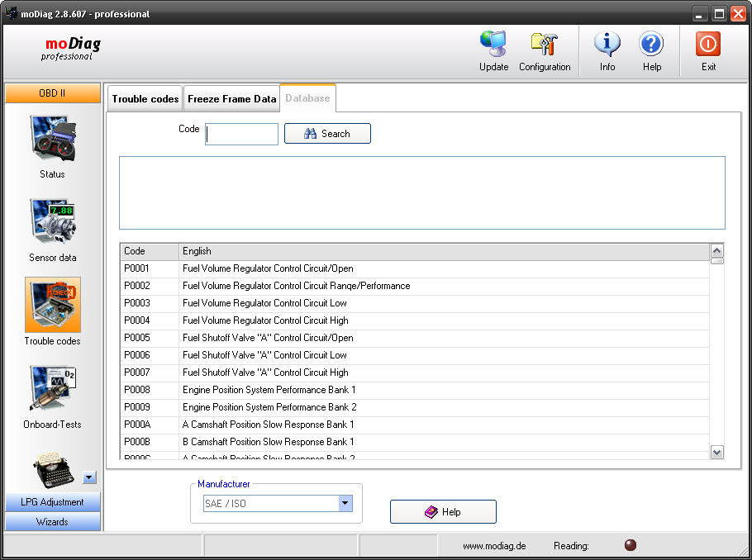Click the typewriter icon in sidebar
This screenshot has height=560, width=752.
[x=53, y=470]
